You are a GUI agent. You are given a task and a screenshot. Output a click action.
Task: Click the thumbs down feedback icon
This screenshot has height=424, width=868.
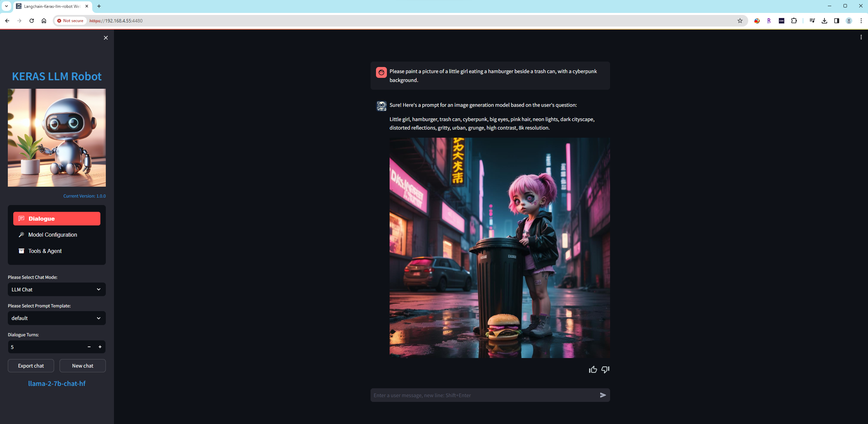[x=605, y=370]
